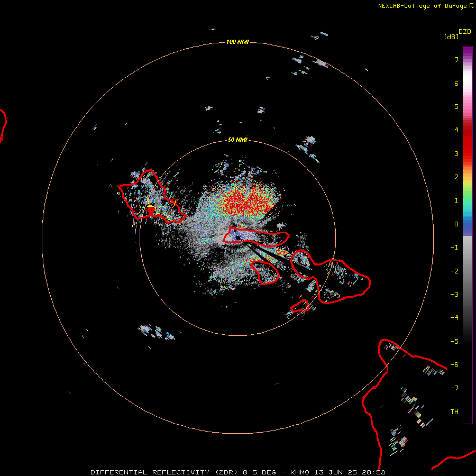Viewport: 476px width, 476px height.
Task: Click scale value -7 on the legend
Action: tap(454, 388)
